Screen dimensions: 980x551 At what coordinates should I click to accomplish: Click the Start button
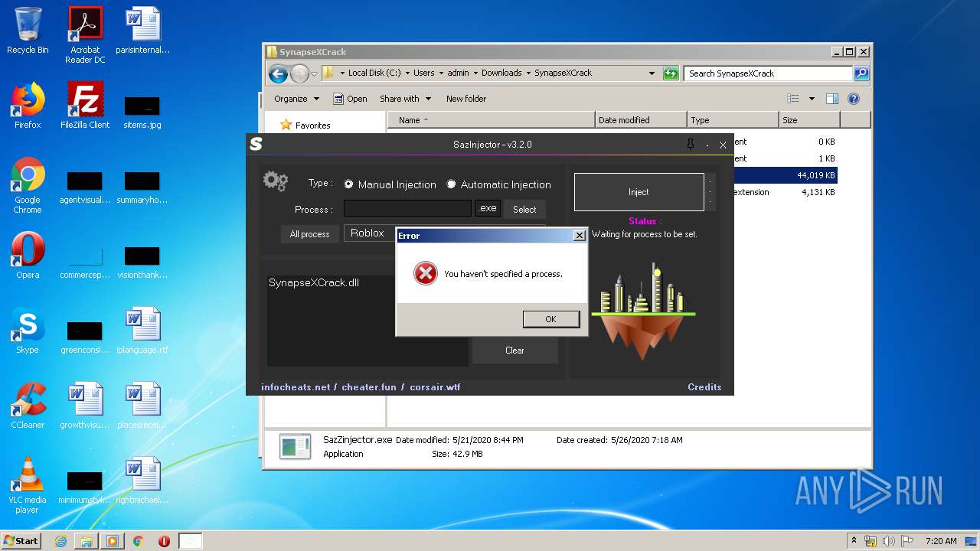[x=21, y=540]
